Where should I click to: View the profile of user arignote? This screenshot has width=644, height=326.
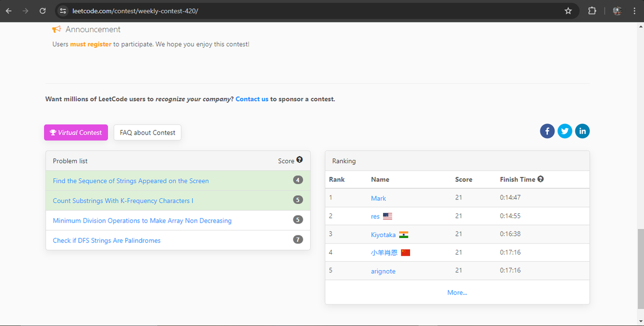[x=383, y=271]
